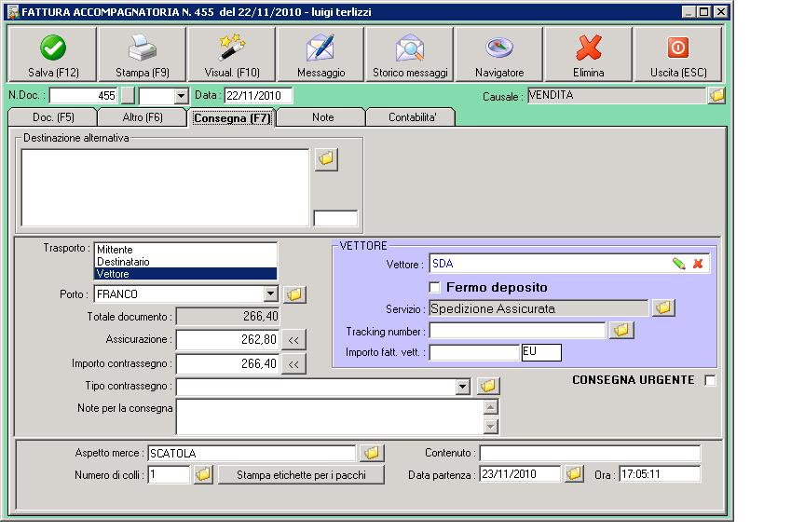This screenshot has width=791, height=532.
Task: Copy total into Importo contrassegno <<
Action: click(293, 364)
